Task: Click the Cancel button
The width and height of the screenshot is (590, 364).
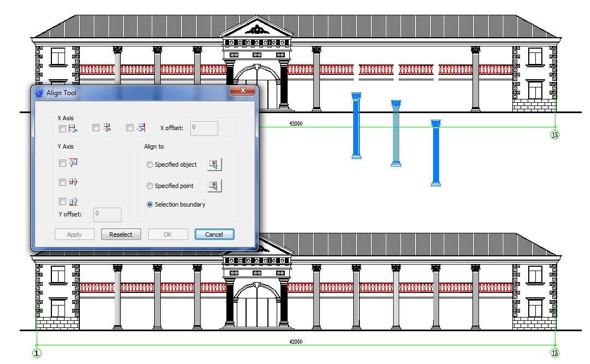Action: tap(214, 234)
